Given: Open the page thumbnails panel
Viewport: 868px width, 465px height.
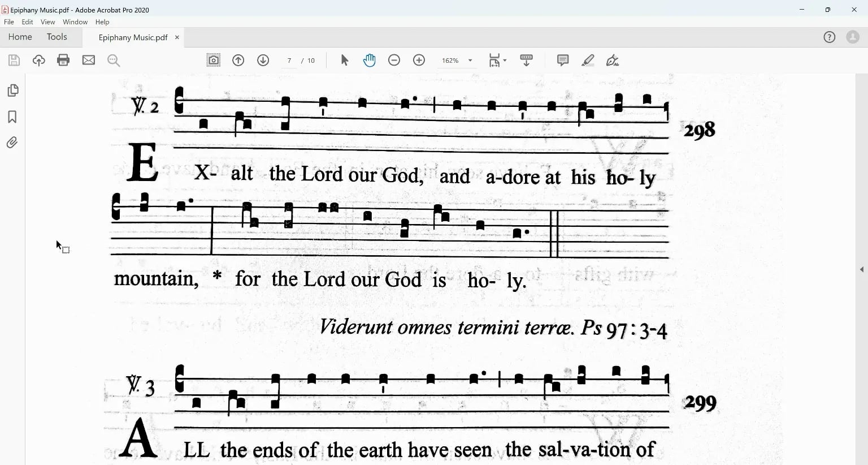Looking at the screenshot, I should pyautogui.click(x=12, y=91).
